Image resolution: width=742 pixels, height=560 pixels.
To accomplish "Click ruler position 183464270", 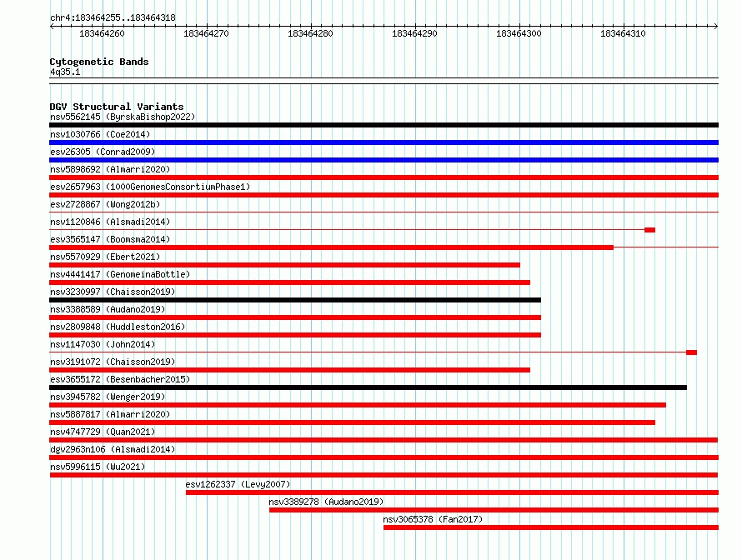I will tap(206, 33).
